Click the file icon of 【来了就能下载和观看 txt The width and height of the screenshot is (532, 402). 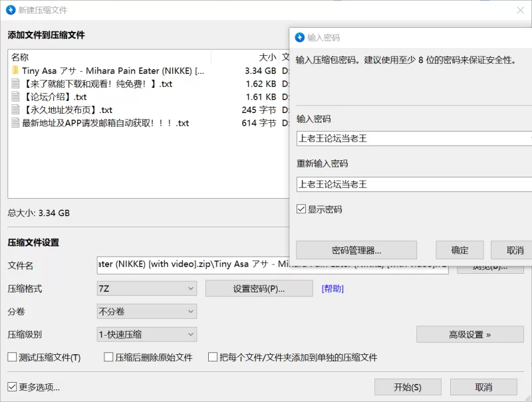pos(15,84)
